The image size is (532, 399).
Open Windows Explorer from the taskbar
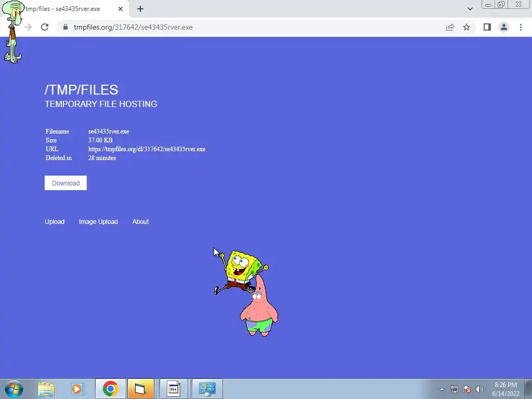(46, 389)
